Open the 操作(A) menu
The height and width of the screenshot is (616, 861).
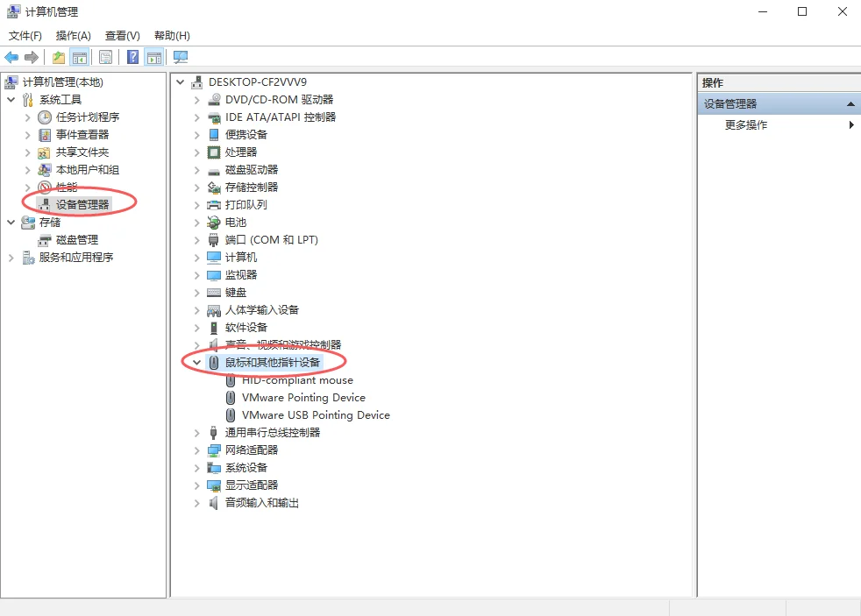pos(73,36)
